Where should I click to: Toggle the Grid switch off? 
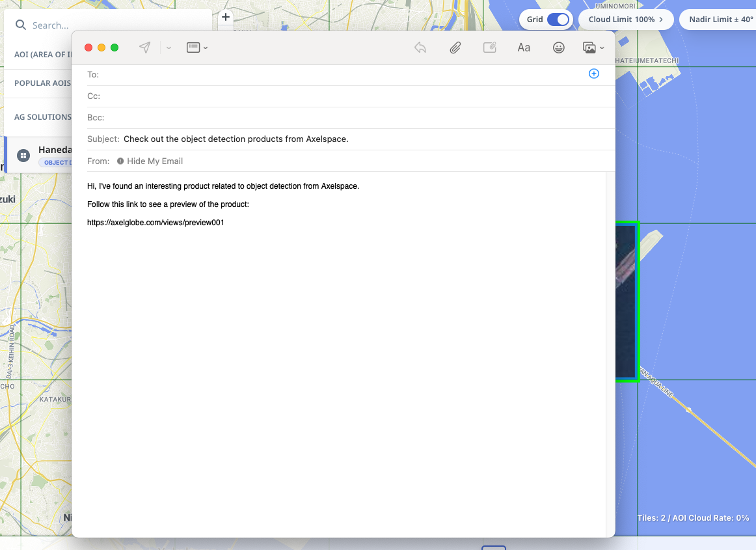[x=558, y=20]
